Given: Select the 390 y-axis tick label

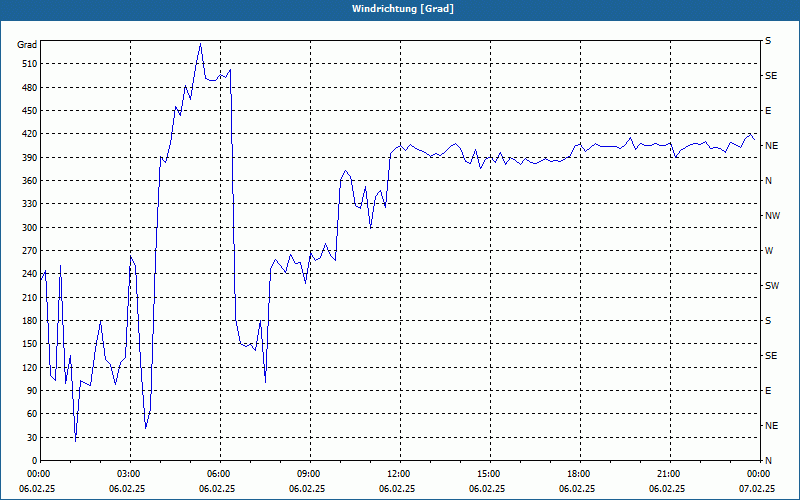Looking at the screenshot, I should pos(30,158).
